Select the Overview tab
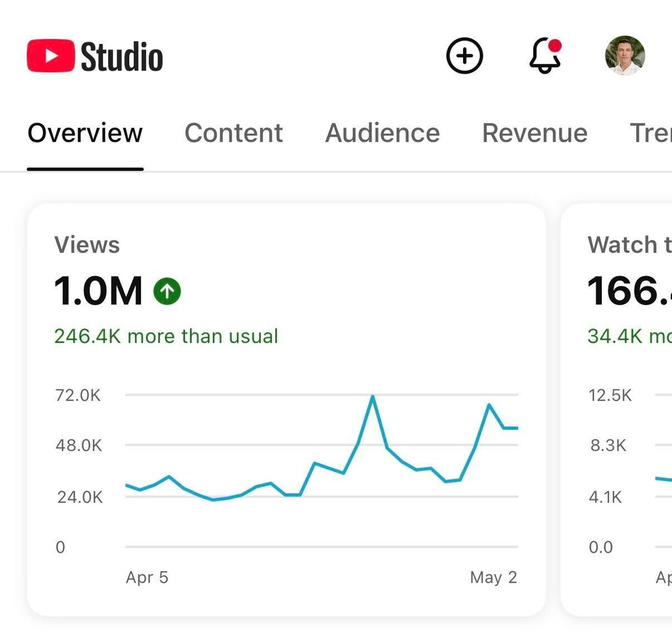 85,133
